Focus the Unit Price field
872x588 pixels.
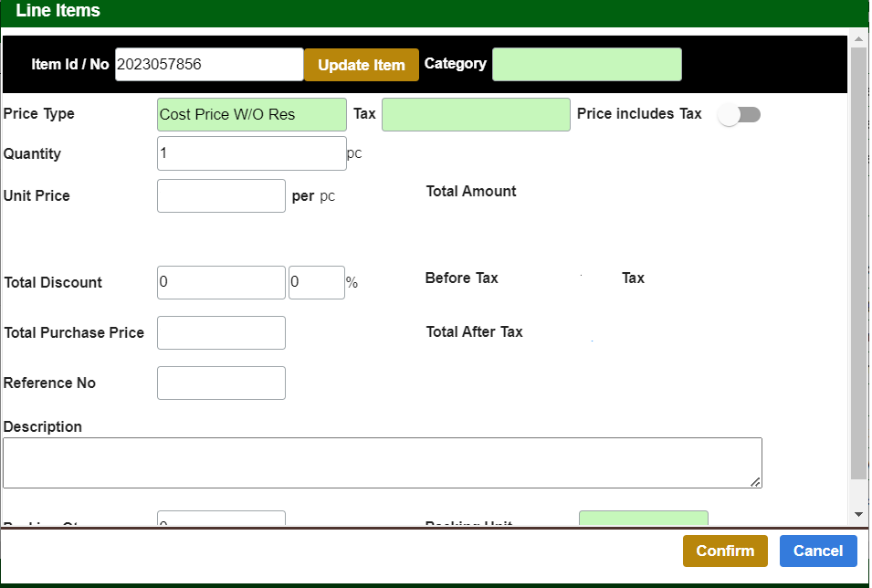click(221, 196)
